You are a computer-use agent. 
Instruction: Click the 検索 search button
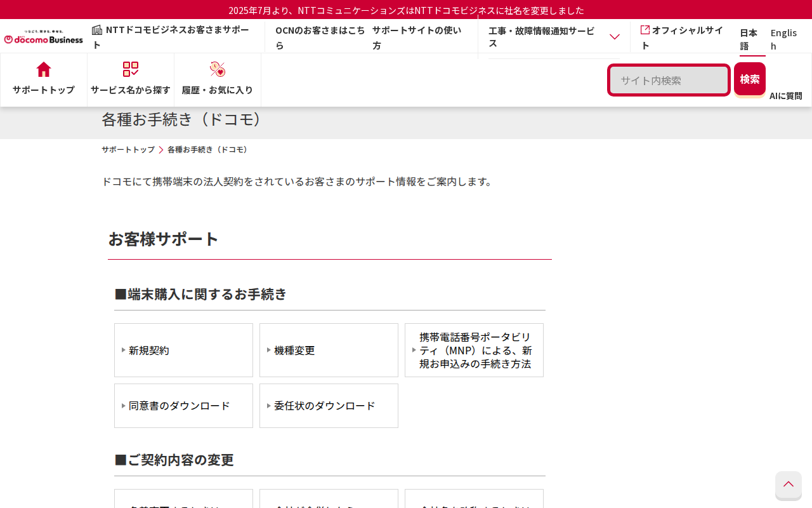(x=750, y=79)
